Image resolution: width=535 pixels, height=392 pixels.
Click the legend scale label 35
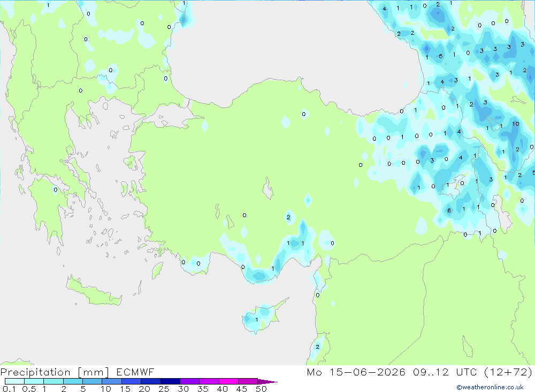pos(203,389)
